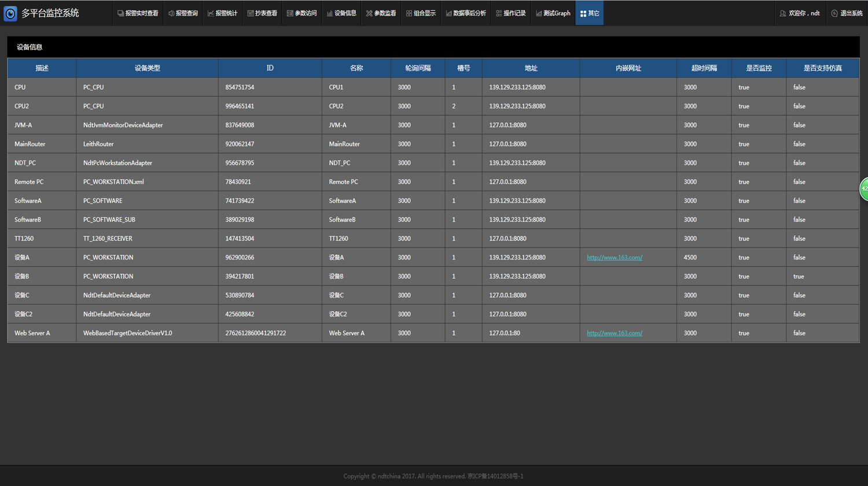Viewport: 868px width, 486px height.
Task: Open 测试Graph menu item
Action: click(x=553, y=13)
